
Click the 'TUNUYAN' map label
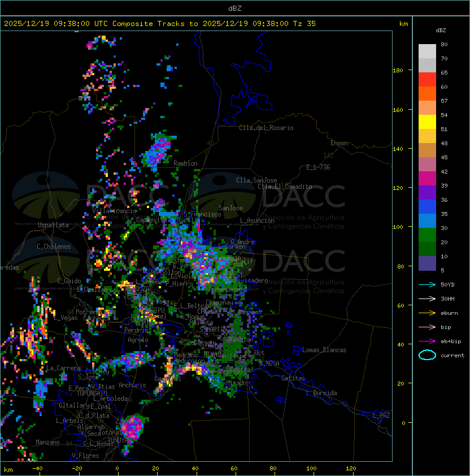(120, 440)
